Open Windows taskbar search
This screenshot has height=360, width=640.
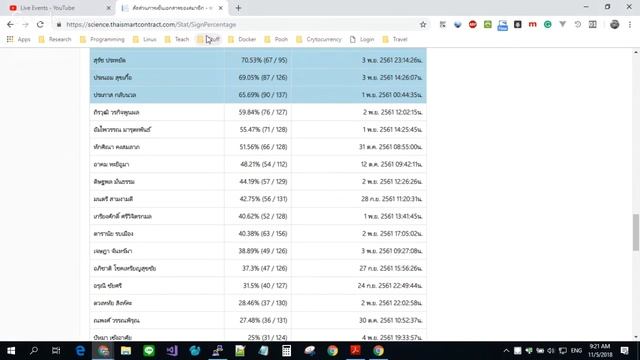click(34, 351)
